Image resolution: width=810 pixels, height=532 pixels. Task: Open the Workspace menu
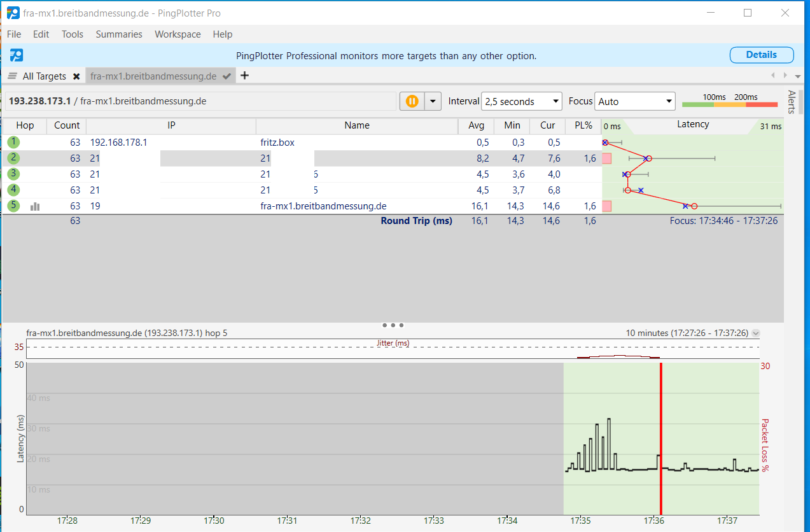[178, 34]
